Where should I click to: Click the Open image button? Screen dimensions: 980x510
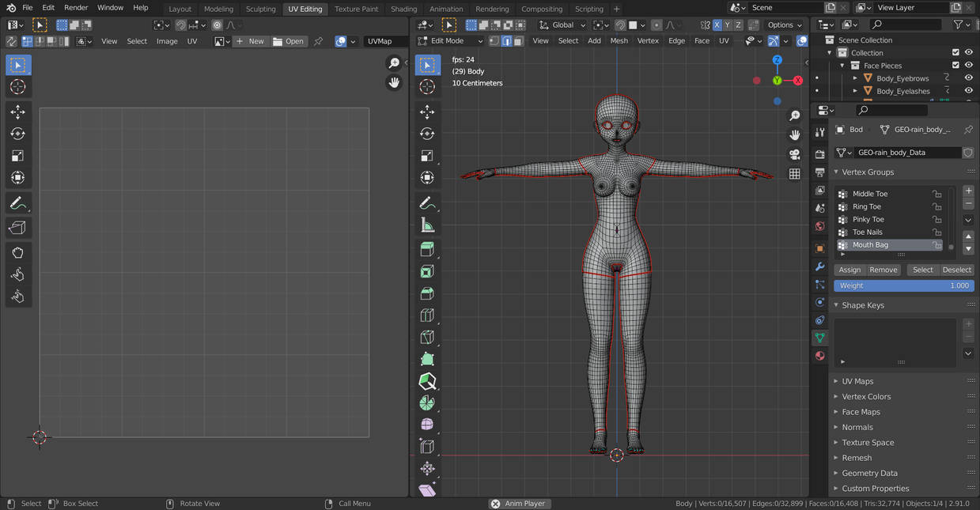tap(289, 41)
